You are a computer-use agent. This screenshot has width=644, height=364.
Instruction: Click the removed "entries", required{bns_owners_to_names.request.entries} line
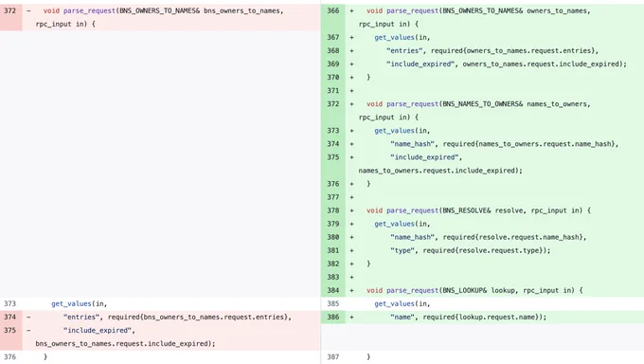pos(177,318)
